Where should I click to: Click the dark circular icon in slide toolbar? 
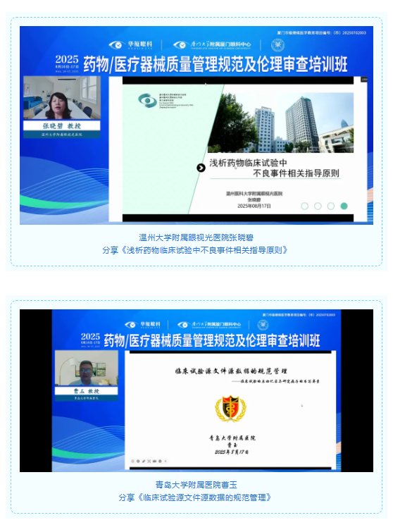click(x=138, y=461)
